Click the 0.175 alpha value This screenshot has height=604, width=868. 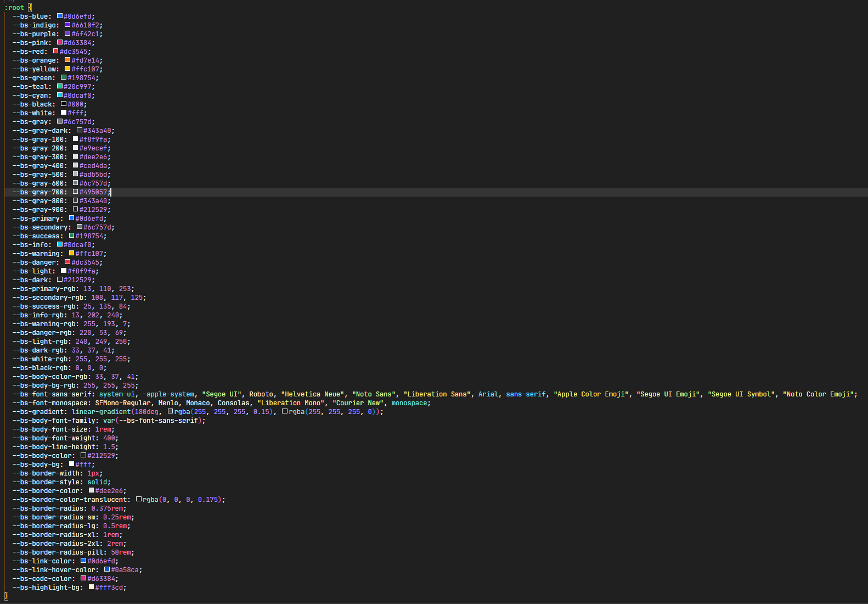tap(208, 500)
